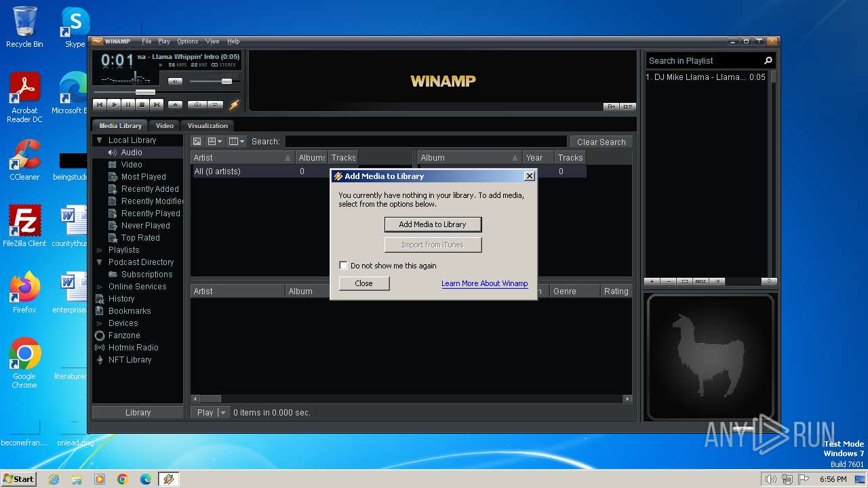The width and height of the screenshot is (868, 488).
Task: Open Bookmarks in the library tree
Action: (130, 311)
